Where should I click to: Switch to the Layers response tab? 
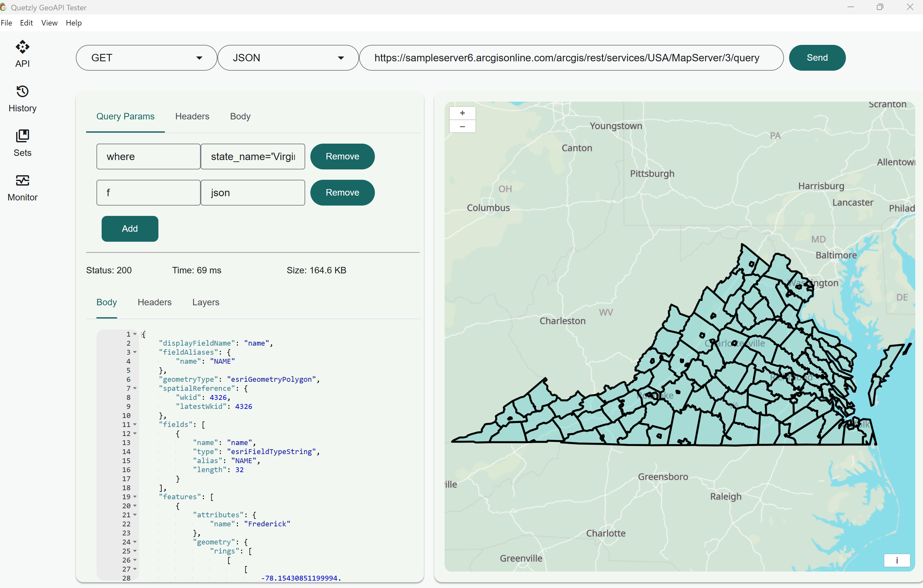(206, 302)
